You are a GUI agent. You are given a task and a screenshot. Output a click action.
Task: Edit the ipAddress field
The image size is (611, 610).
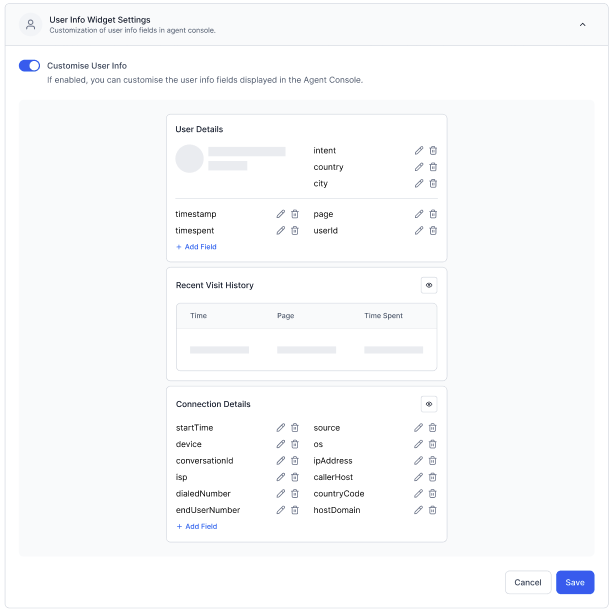pyautogui.click(x=418, y=461)
